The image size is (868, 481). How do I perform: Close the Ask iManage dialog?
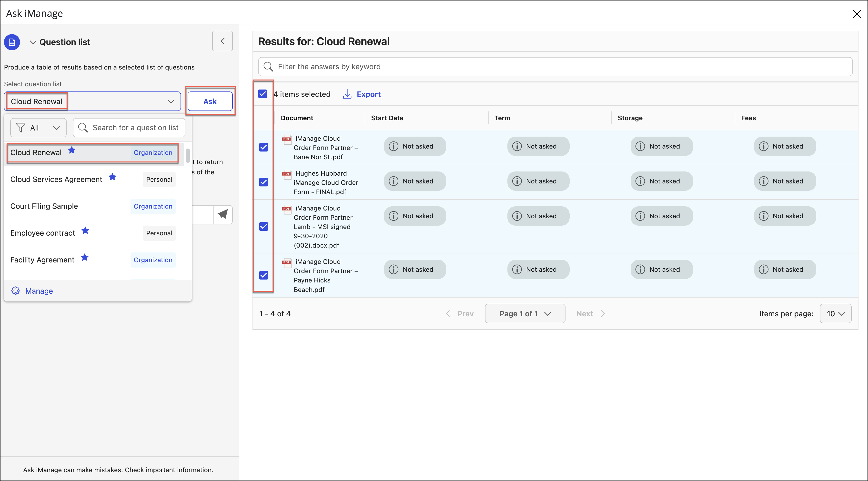[857, 14]
